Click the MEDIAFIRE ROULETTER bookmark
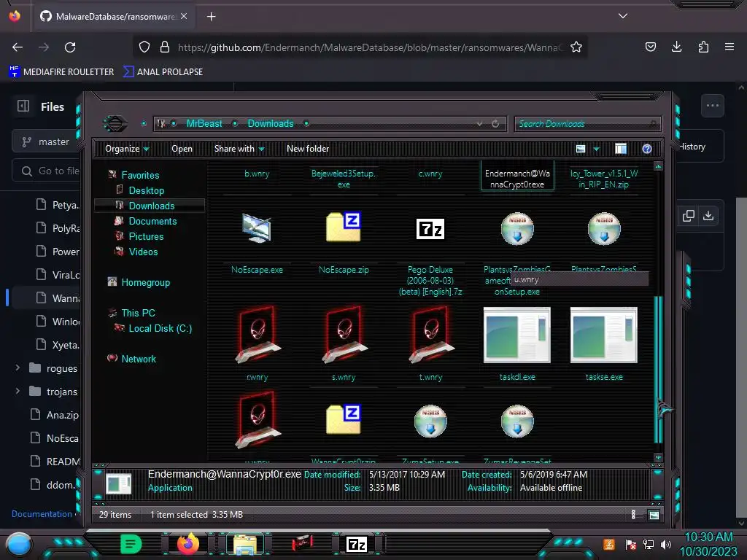Screen dimensions: 747x560 pos(61,72)
